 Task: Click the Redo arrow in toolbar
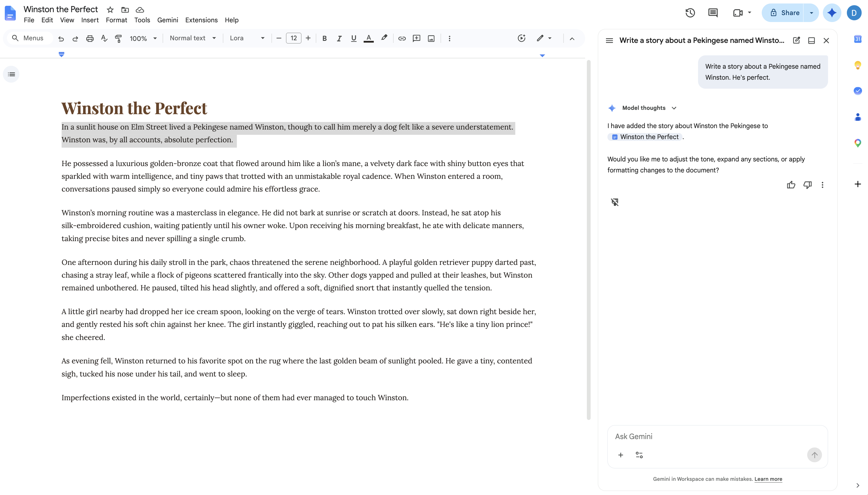75,39
